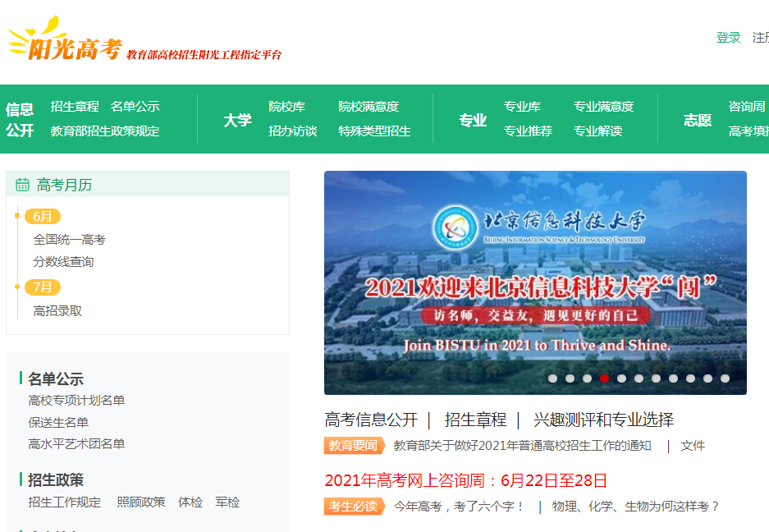Open the 文件 link
The image size is (769, 532).
coord(693,446)
